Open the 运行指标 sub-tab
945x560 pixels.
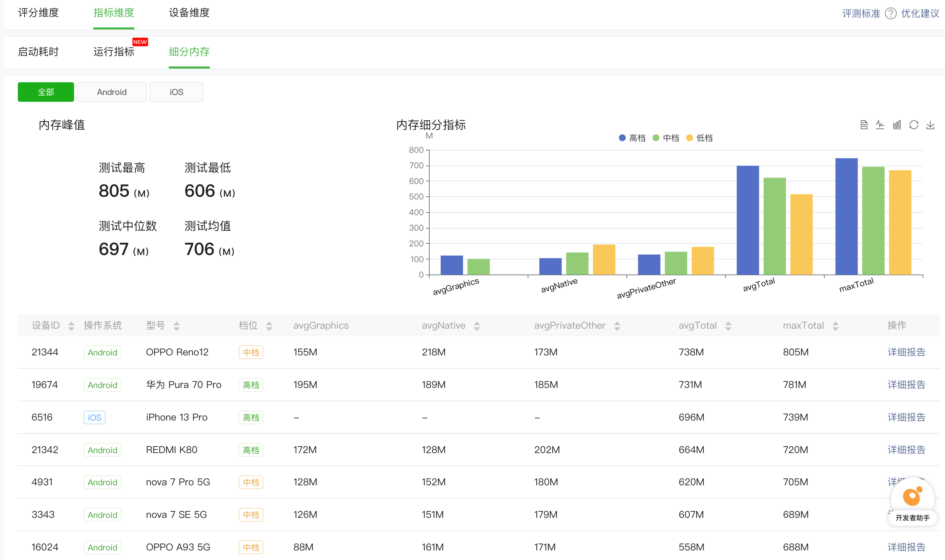[113, 52]
